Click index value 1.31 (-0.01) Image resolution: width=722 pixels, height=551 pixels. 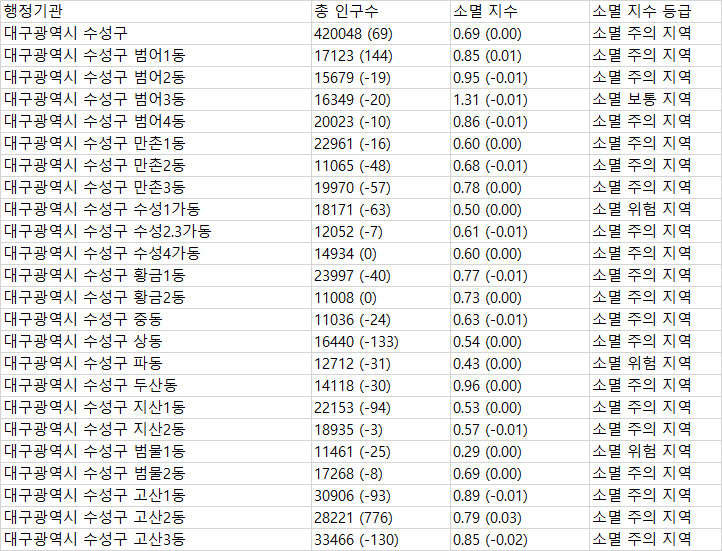490,100
